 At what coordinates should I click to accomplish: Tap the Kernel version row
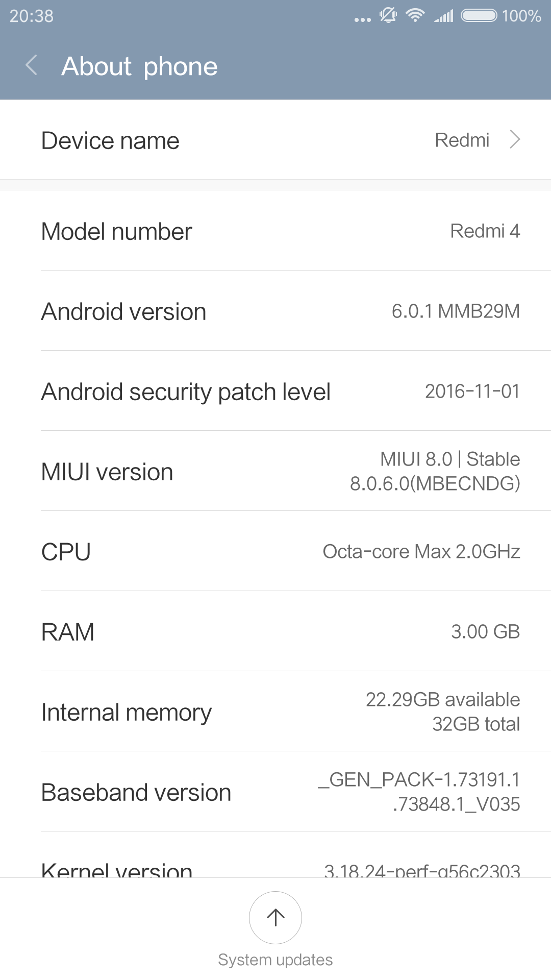point(275,868)
